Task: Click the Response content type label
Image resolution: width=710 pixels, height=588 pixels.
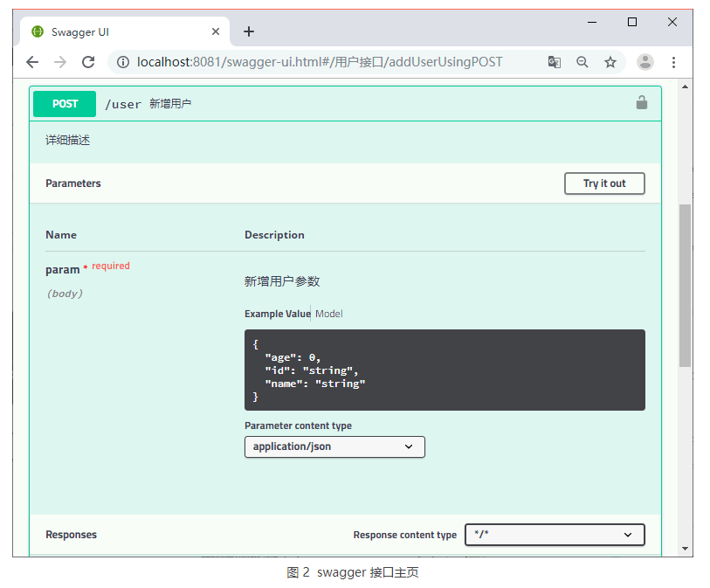Action: [405, 535]
